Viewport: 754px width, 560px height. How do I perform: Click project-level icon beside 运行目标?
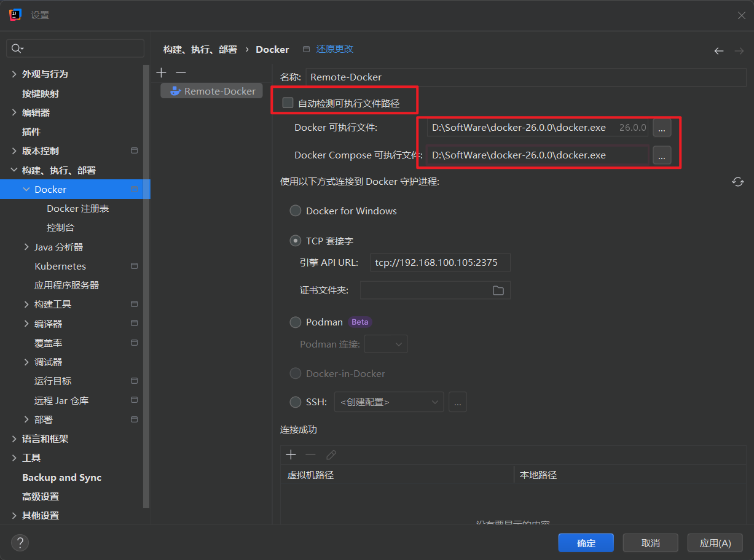point(134,381)
